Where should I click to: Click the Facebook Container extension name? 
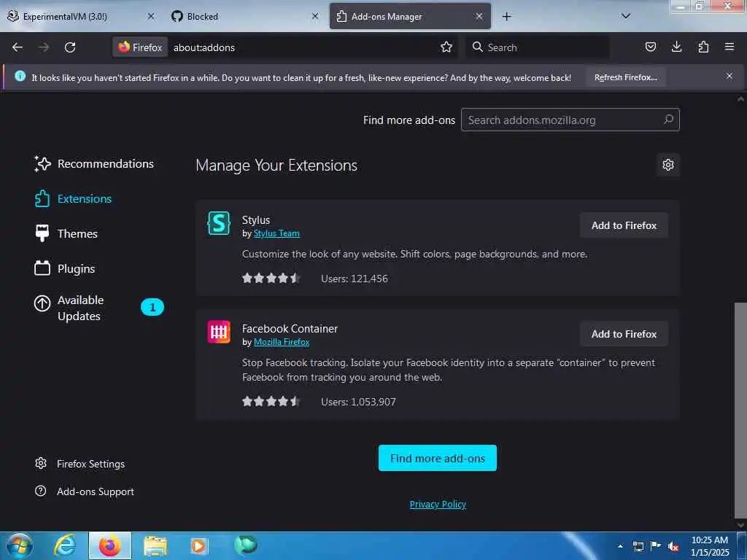pyautogui.click(x=290, y=329)
